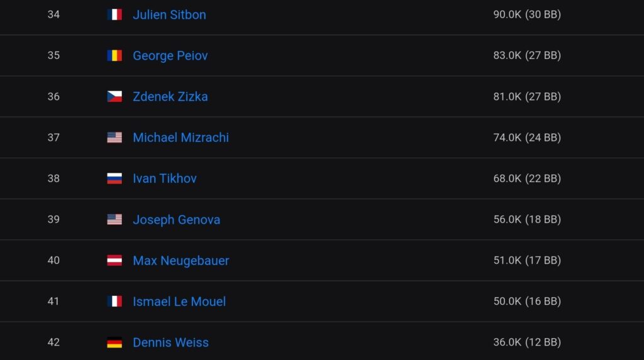The width and height of the screenshot is (644, 360).
Task: Click rank number 38 in the list
Action: click(53, 178)
